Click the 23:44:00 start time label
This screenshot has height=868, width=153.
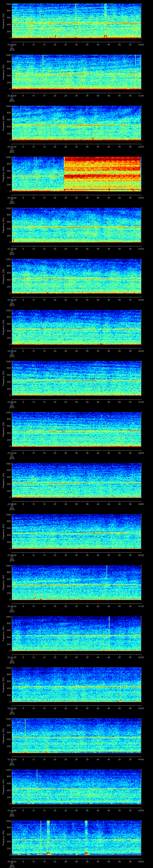click(x=12, y=810)
